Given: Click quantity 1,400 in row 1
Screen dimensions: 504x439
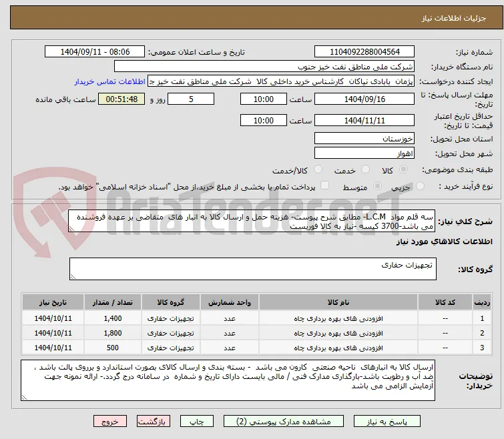Looking at the screenshot, I should (113, 318).
